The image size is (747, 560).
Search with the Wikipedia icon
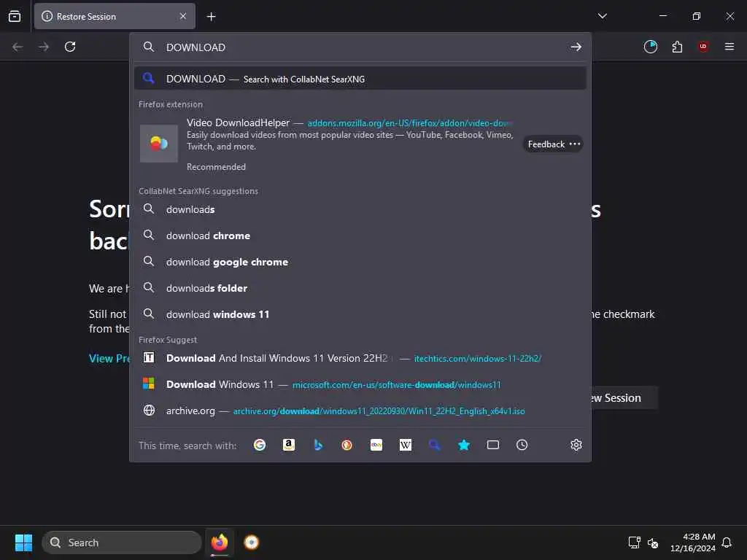click(406, 445)
